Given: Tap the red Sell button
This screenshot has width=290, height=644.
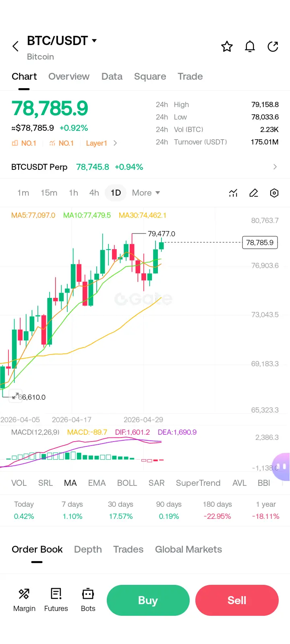Looking at the screenshot, I should pyautogui.click(x=237, y=600).
